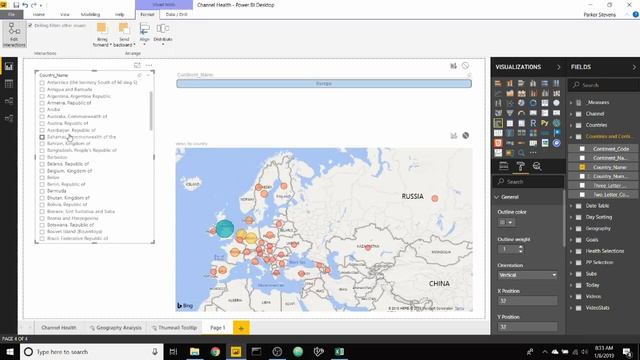640x360 pixels.
Task: Open the slicer More options ellipsis
Action: (x=149, y=65)
